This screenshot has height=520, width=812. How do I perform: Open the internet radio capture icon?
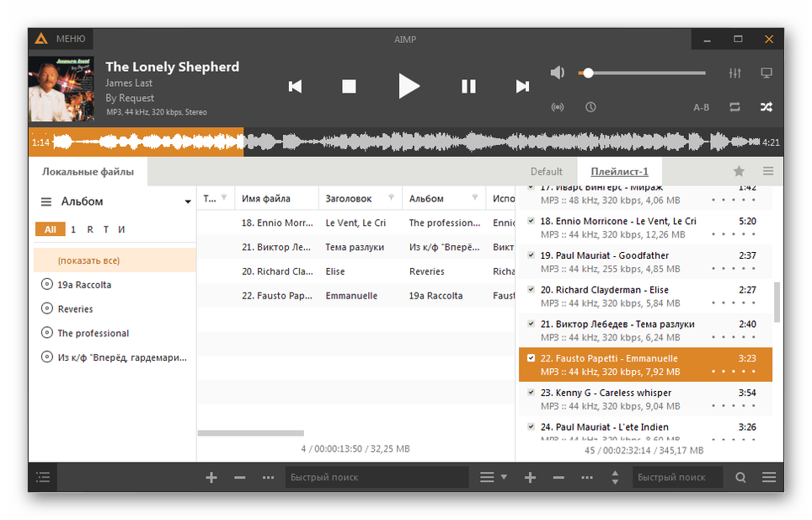557,107
